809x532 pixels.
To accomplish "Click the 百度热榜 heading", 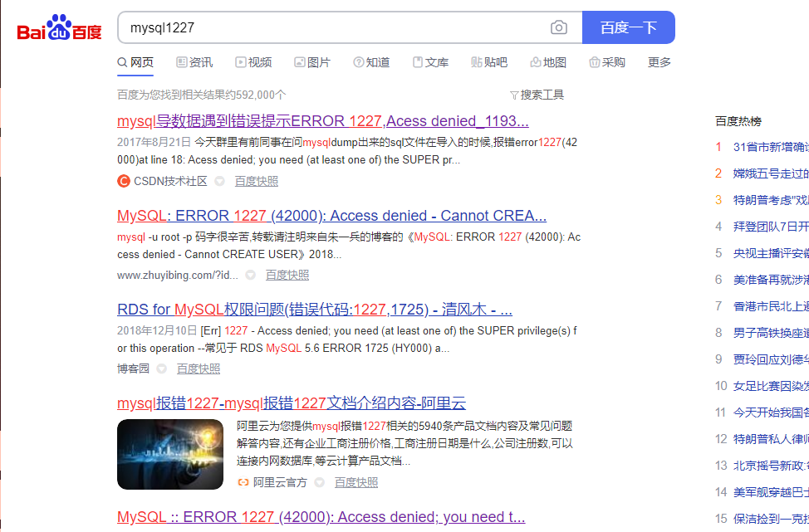I will pyautogui.click(x=738, y=121).
